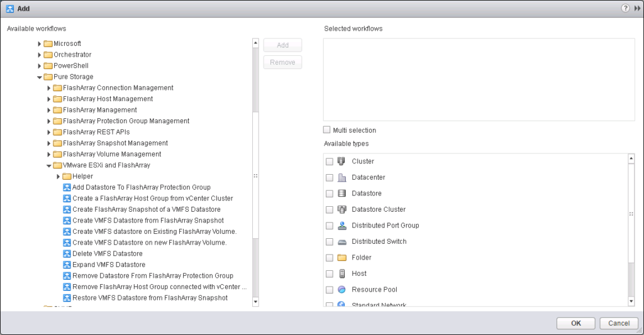Click workflows list scroll down arrow

click(x=255, y=302)
